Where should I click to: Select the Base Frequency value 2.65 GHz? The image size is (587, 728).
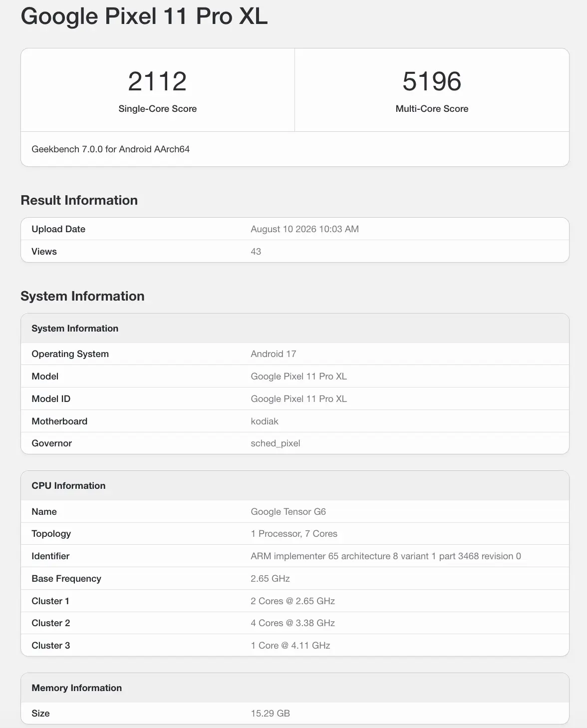tap(270, 579)
